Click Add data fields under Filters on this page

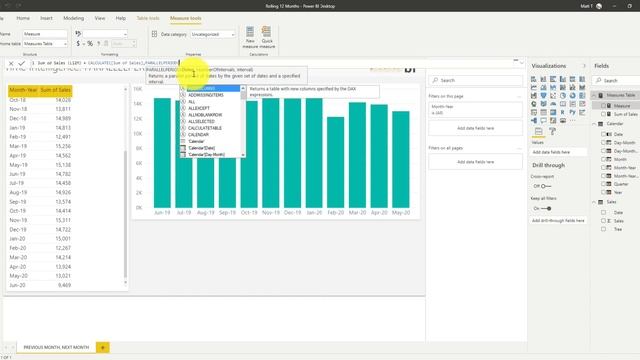pyautogui.click(x=476, y=128)
